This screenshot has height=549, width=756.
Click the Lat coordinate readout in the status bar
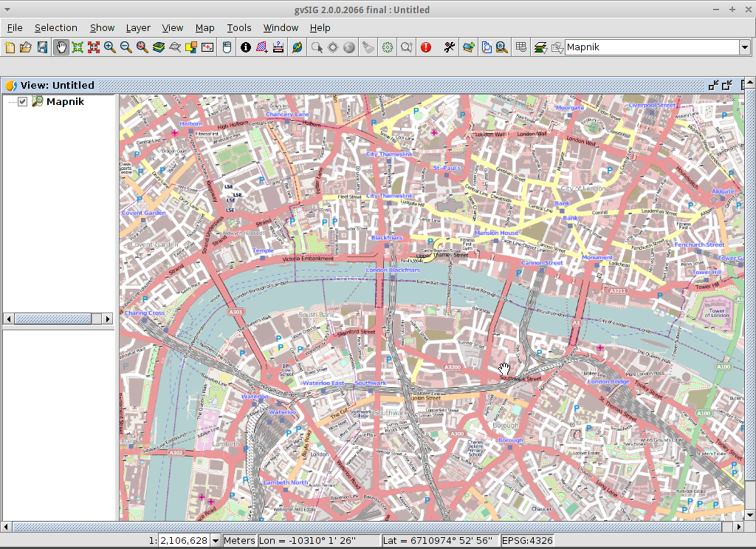pyautogui.click(x=440, y=541)
